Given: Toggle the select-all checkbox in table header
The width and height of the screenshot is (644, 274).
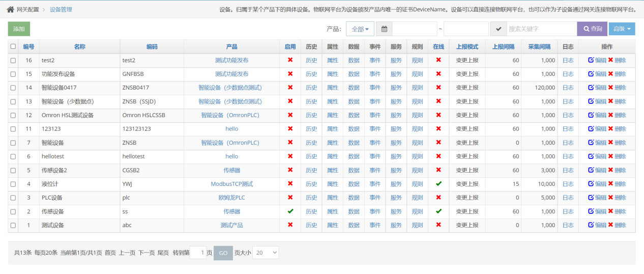Looking at the screenshot, I should pyautogui.click(x=13, y=46).
